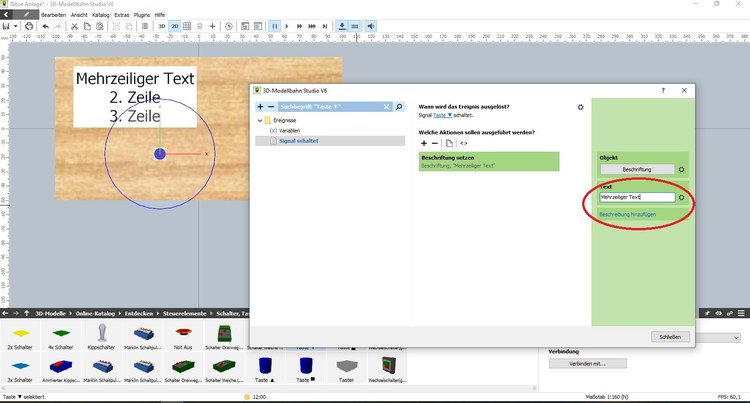Viewport: 750px width, 403px height.
Task: Go back in the catalog with the left arrow
Action: click(5, 313)
